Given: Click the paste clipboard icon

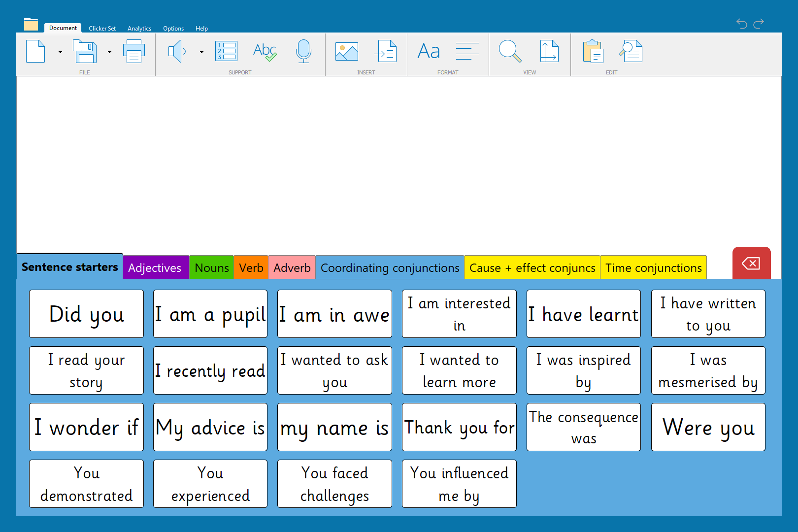Looking at the screenshot, I should pos(593,51).
